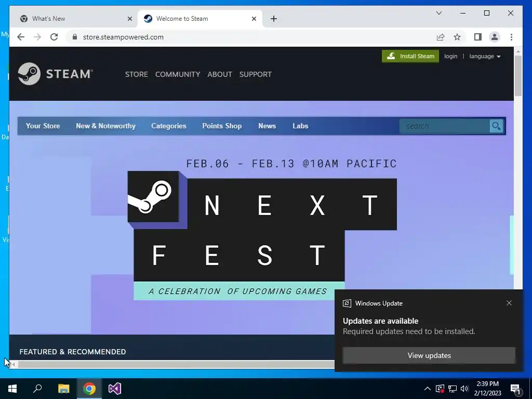Open the Windows Start menu
The image size is (532, 399).
click(12, 389)
